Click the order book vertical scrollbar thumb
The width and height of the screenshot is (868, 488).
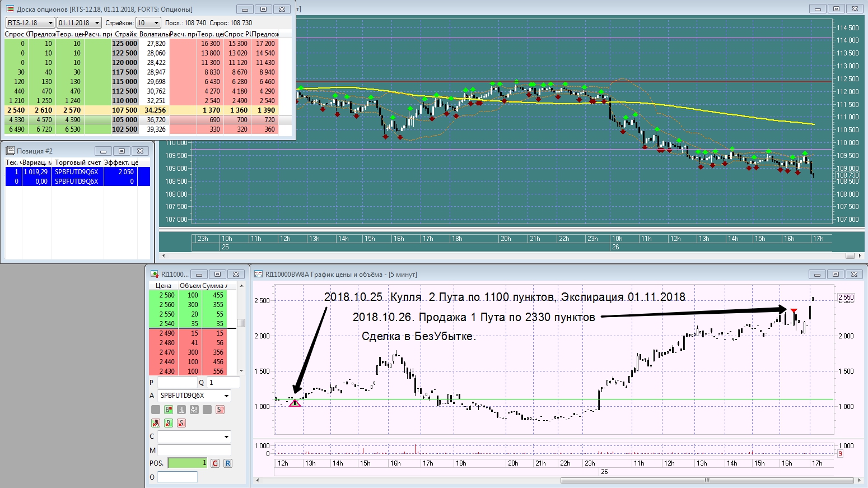tap(241, 323)
